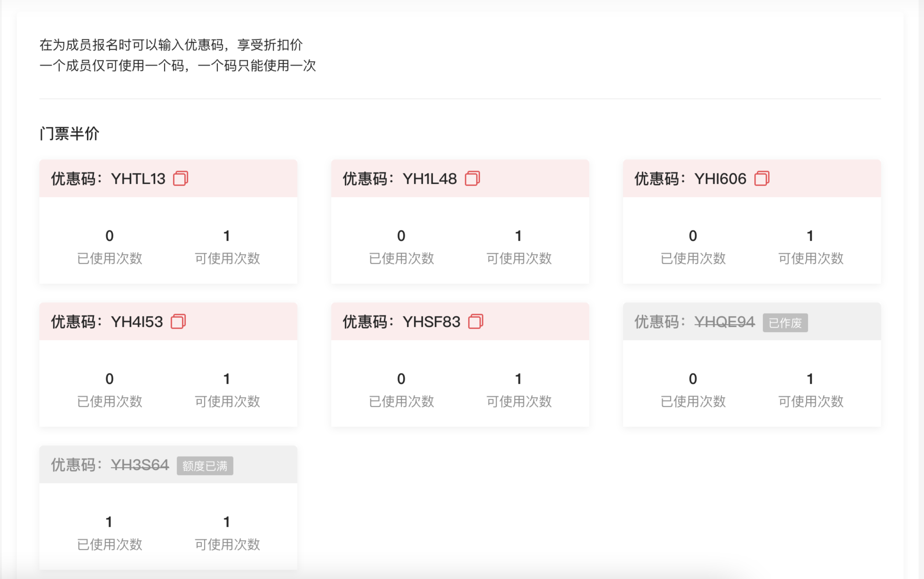Click the crossed-out YHQE94 code
The height and width of the screenshot is (579, 924).
(x=724, y=322)
